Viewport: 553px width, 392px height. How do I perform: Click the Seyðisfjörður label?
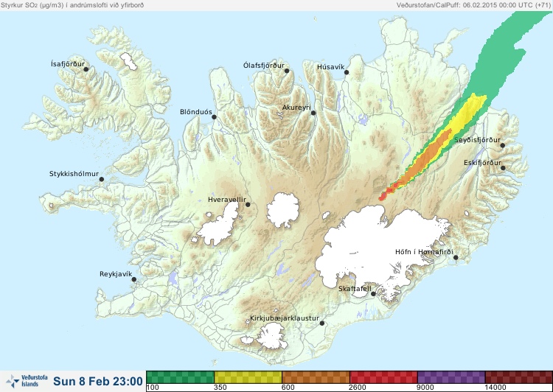point(477,140)
